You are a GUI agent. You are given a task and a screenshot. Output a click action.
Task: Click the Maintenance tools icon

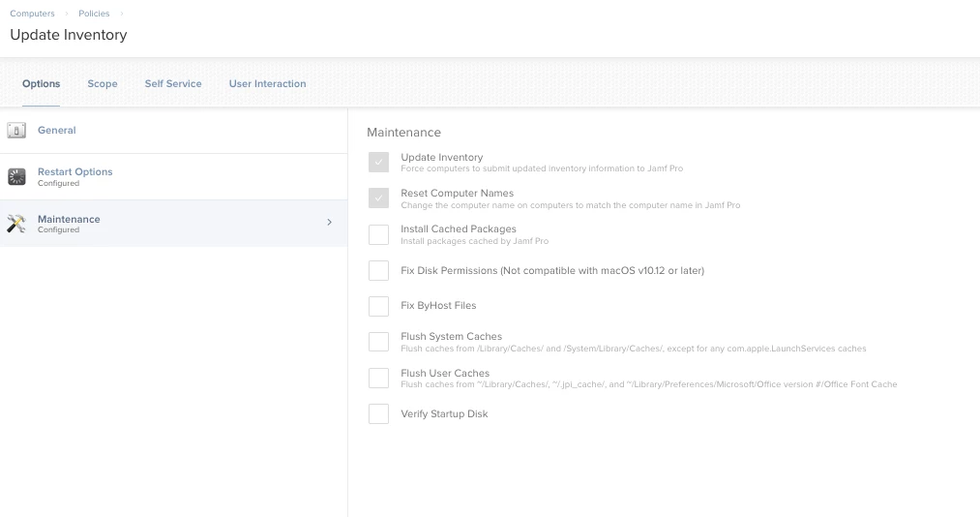[x=16, y=224]
